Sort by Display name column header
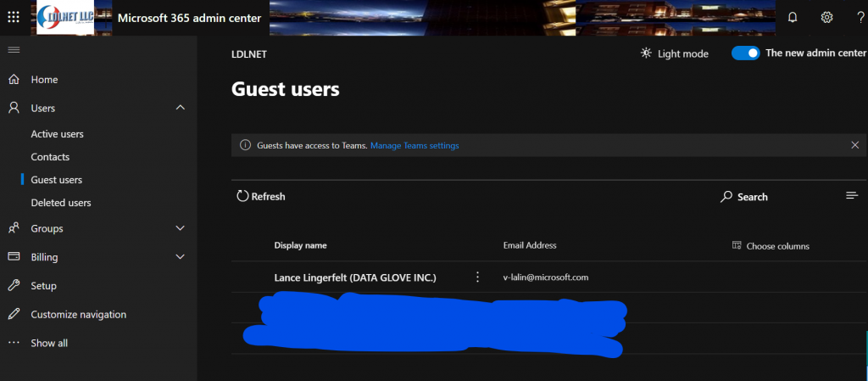 tap(301, 245)
